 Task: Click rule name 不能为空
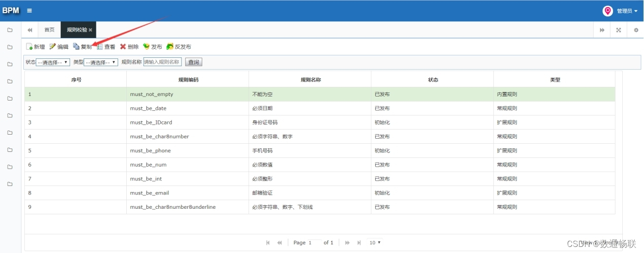[262, 94]
